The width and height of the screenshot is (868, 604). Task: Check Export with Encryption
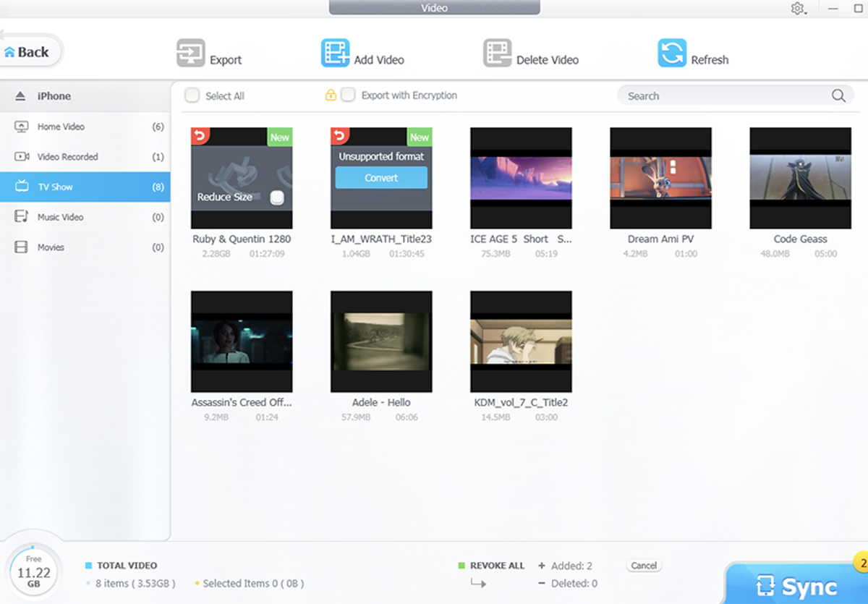[348, 95]
